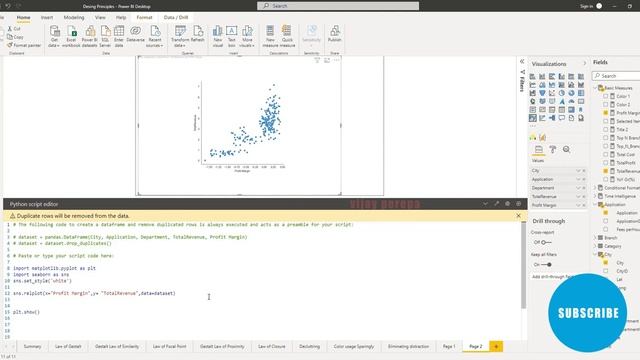Screen dimensions: 640x360
Task: Open the Fields well tab in Visualizations
Action: [539, 149]
